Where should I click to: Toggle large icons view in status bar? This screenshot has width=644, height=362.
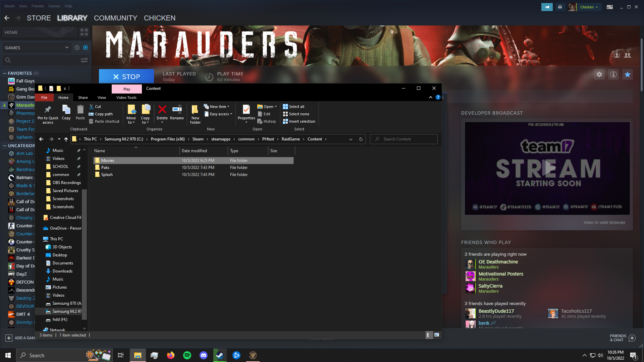[x=437, y=335]
